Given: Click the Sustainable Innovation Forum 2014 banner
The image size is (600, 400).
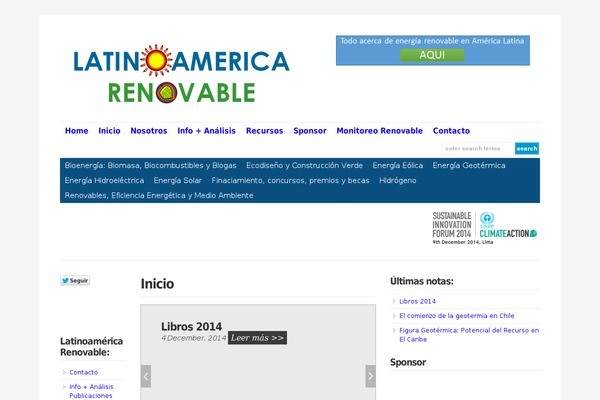Looking at the screenshot, I should (x=484, y=228).
